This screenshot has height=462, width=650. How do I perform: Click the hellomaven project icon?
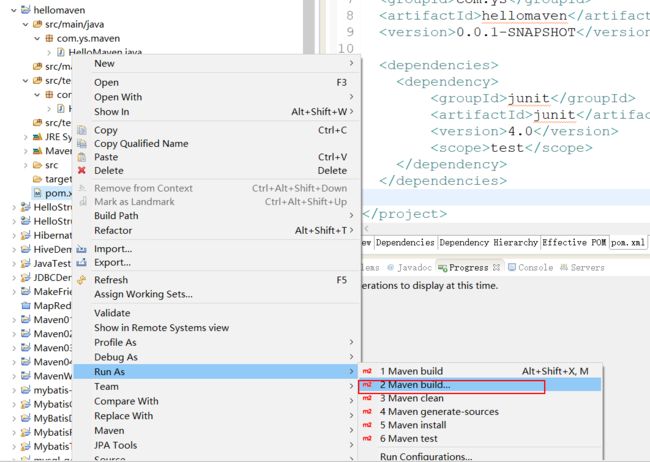(x=26, y=10)
